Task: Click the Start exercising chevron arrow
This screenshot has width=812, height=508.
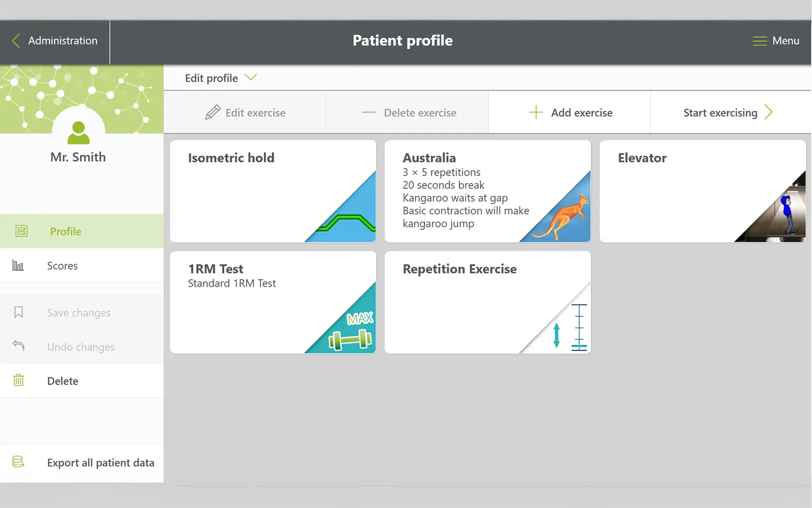Action: tap(768, 112)
